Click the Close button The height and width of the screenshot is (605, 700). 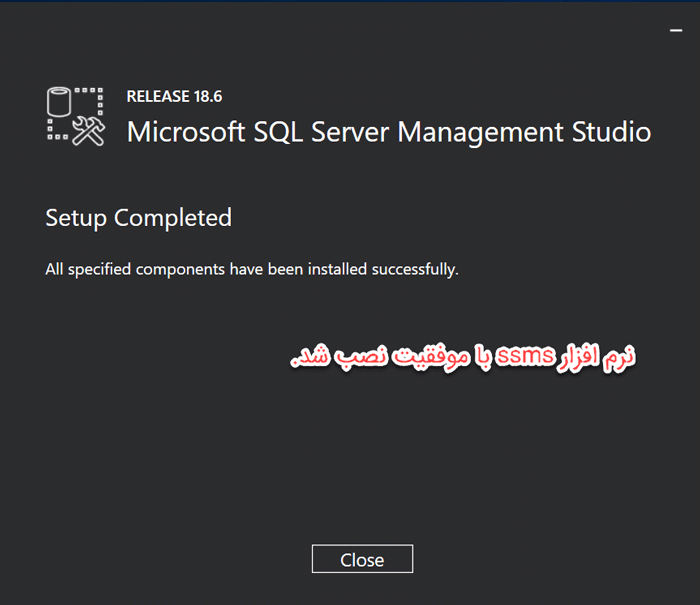(x=362, y=559)
